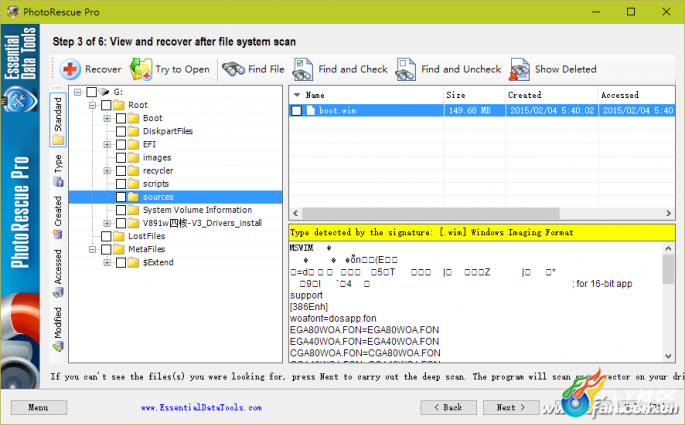Click the preview pane scroll down arrow
This screenshot has height=425, width=685.
pyautogui.click(x=668, y=356)
